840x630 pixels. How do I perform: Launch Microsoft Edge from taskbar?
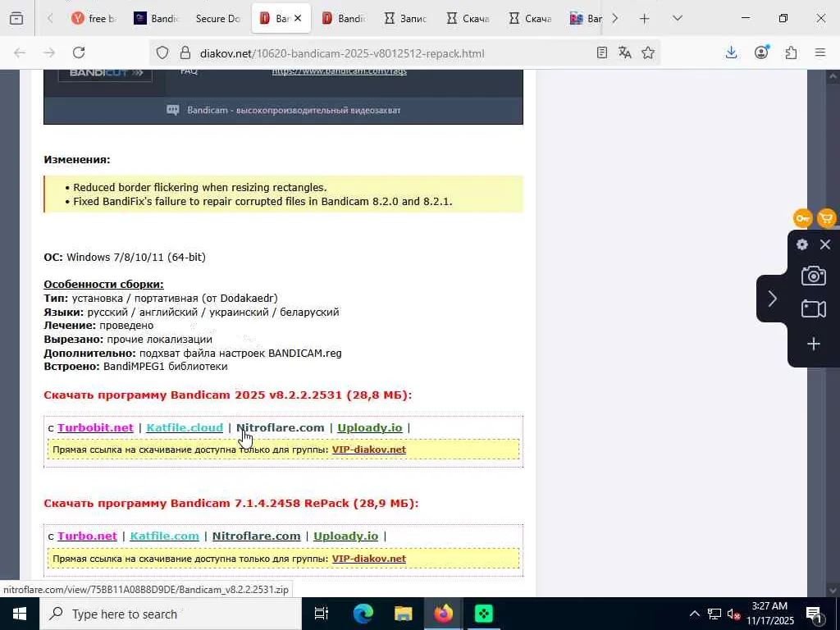[x=363, y=614]
